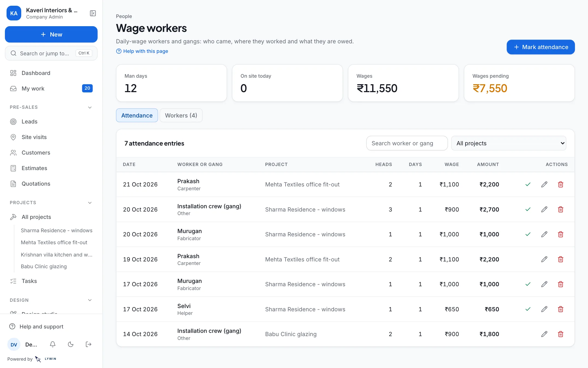Open My work in sidebar
Viewport: 588px width, 368px height.
pos(51,89)
